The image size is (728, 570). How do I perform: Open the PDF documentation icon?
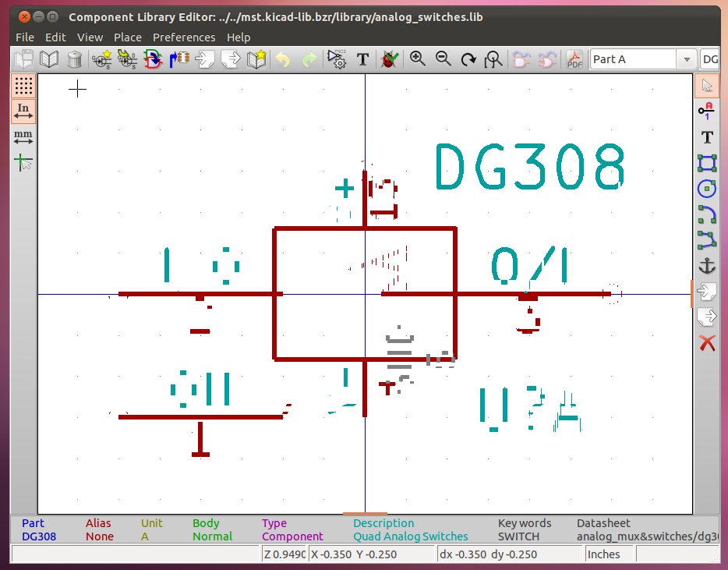(x=574, y=59)
